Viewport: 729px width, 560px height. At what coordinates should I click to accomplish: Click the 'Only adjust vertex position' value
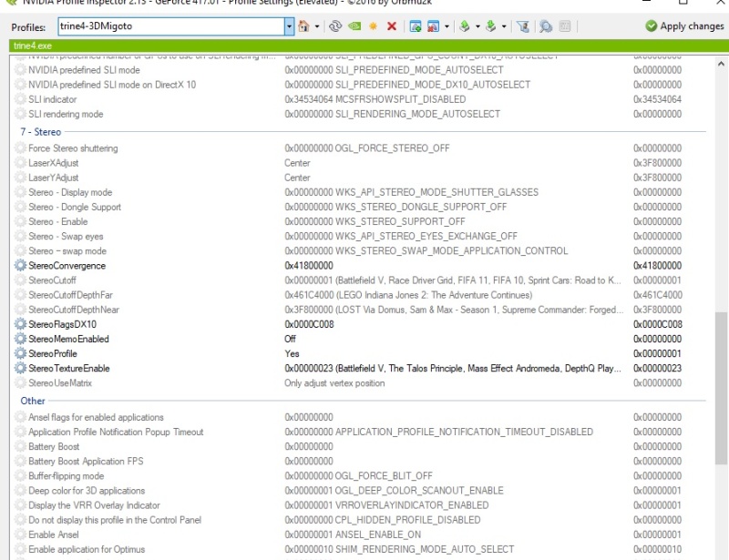334,383
